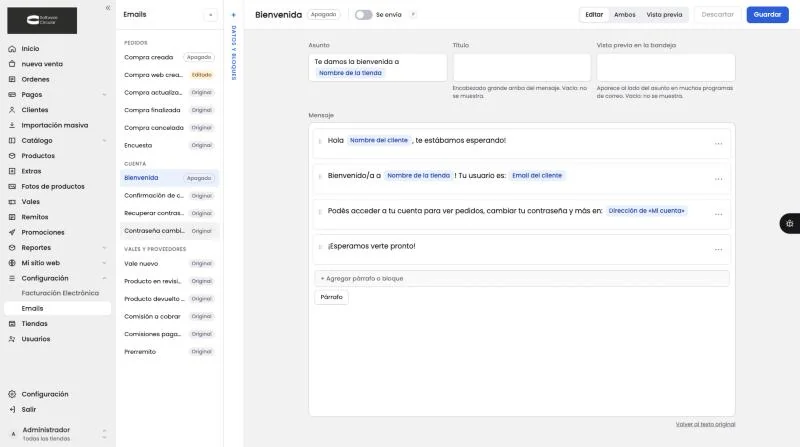This screenshot has height=447, width=800.
Task: Click the Título input field
Action: [x=522, y=67]
